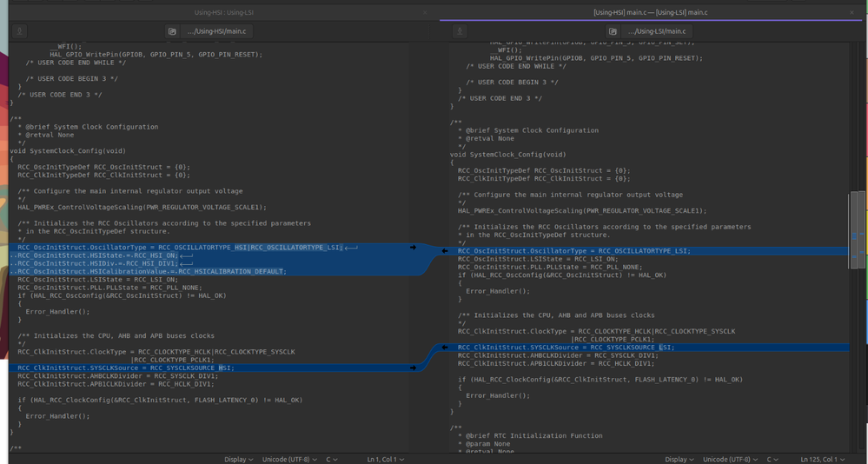This screenshot has width=868, height=464.
Task: Open the left pane's C language dropdown
Action: [x=332, y=459]
